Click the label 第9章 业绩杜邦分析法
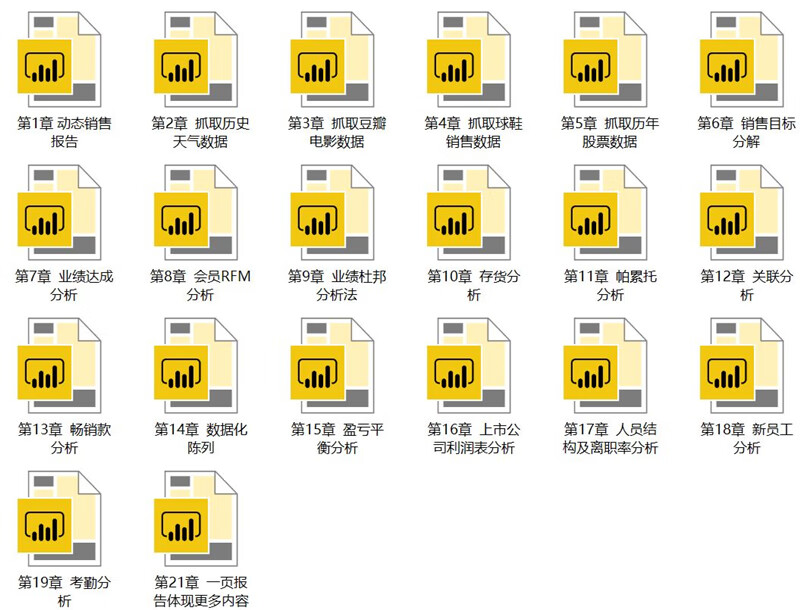800x610 pixels. (x=337, y=285)
